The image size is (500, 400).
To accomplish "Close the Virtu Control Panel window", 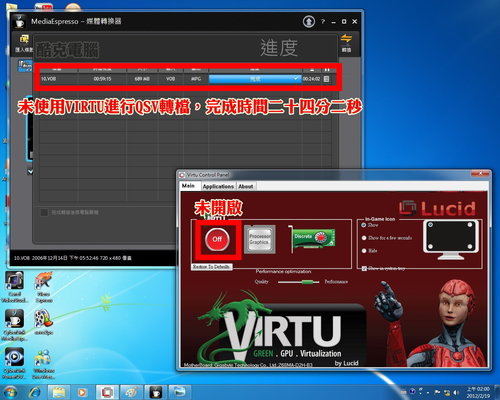I will click(x=480, y=174).
